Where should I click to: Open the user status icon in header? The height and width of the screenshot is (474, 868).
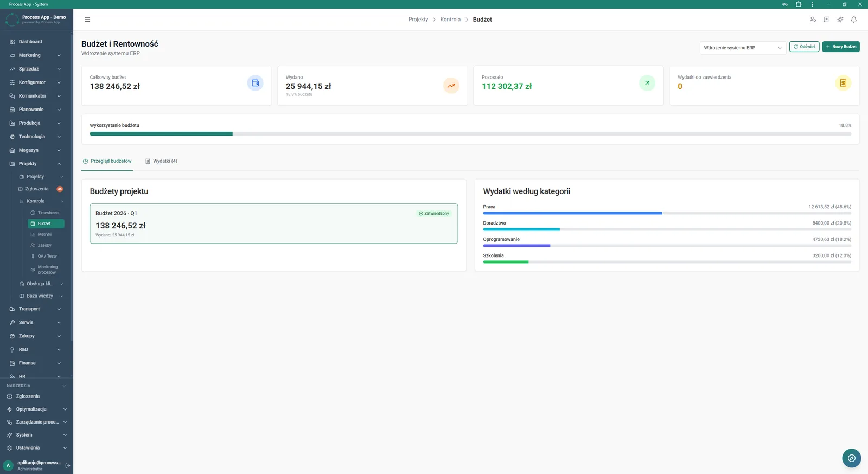[x=813, y=20]
